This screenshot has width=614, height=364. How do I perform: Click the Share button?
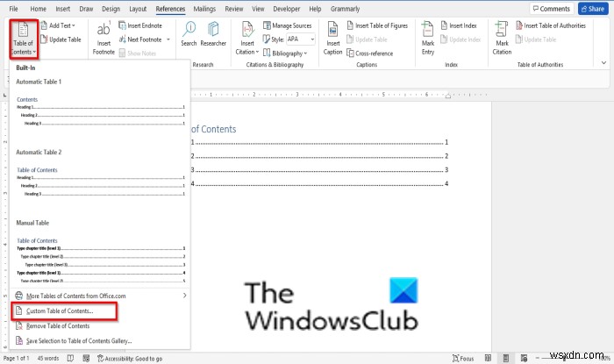coord(593,9)
